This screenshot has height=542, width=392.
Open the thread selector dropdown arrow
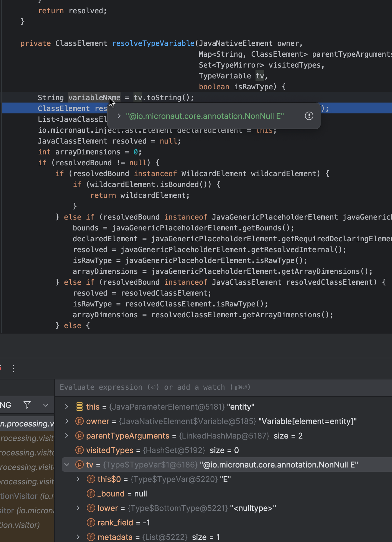pos(46,405)
